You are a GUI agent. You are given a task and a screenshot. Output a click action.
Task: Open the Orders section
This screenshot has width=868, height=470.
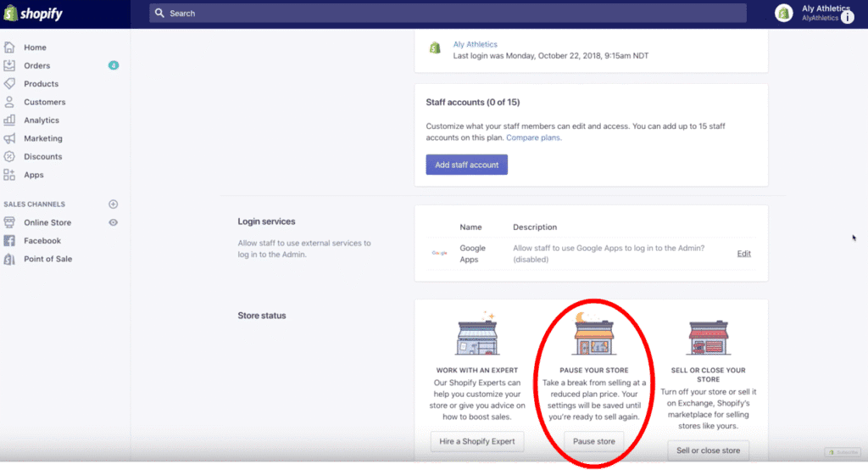[36, 65]
